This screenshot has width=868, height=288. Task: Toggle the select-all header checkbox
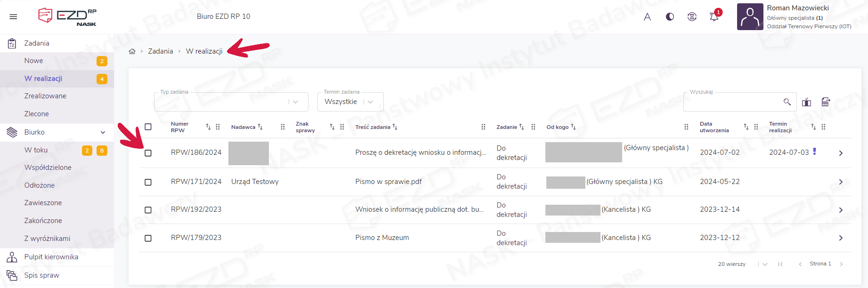tap(148, 127)
